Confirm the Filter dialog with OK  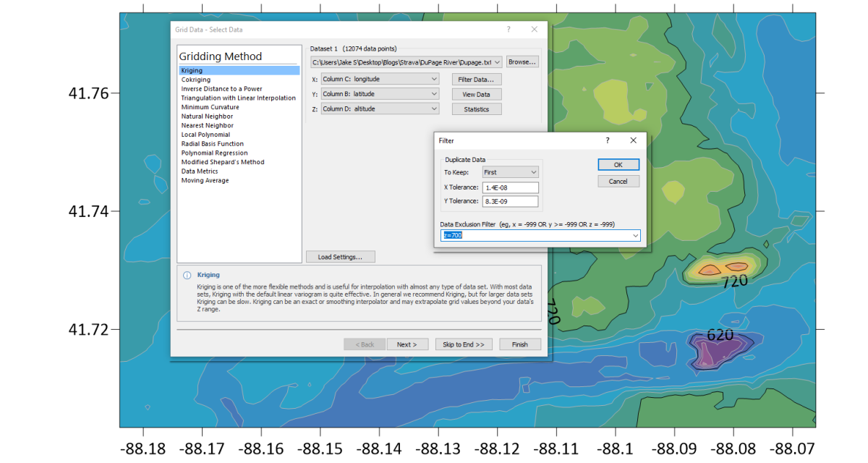[618, 164]
